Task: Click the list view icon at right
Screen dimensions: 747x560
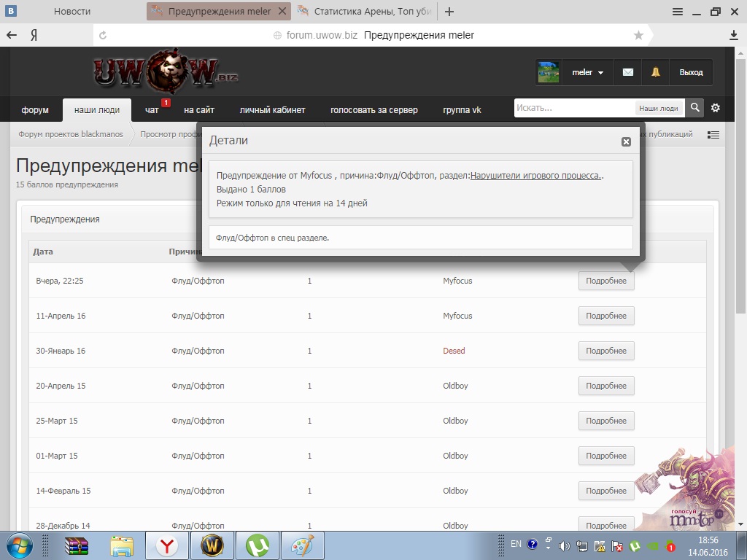Action: (713, 135)
